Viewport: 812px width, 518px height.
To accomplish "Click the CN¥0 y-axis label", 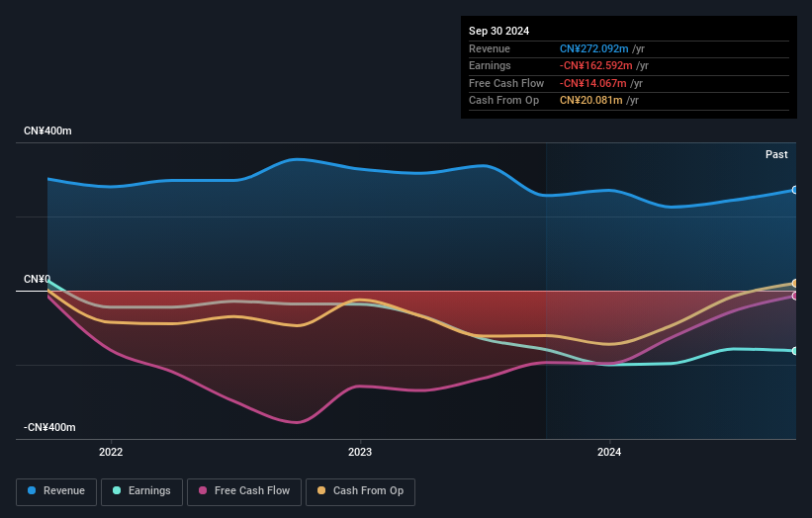I will (x=37, y=280).
